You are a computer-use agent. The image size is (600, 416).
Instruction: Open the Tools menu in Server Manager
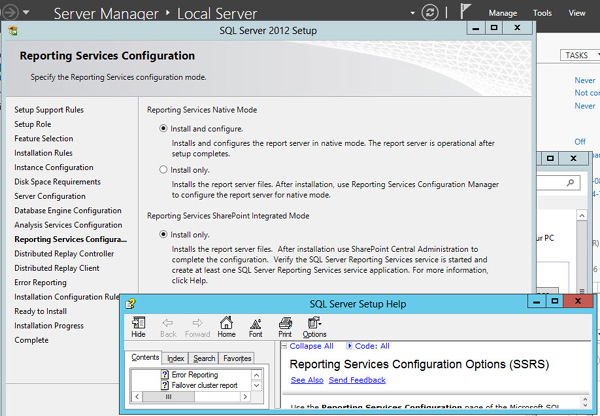[542, 13]
